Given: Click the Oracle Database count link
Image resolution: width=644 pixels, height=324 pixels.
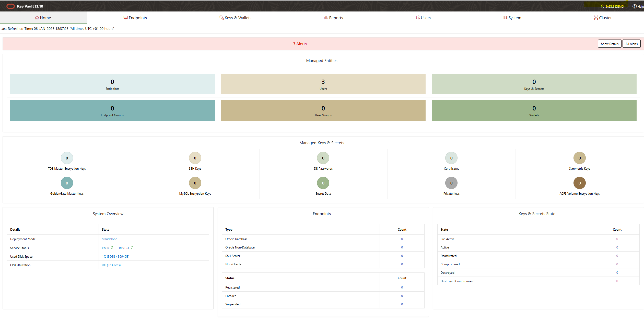Looking at the screenshot, I should (x=402, y=239).
